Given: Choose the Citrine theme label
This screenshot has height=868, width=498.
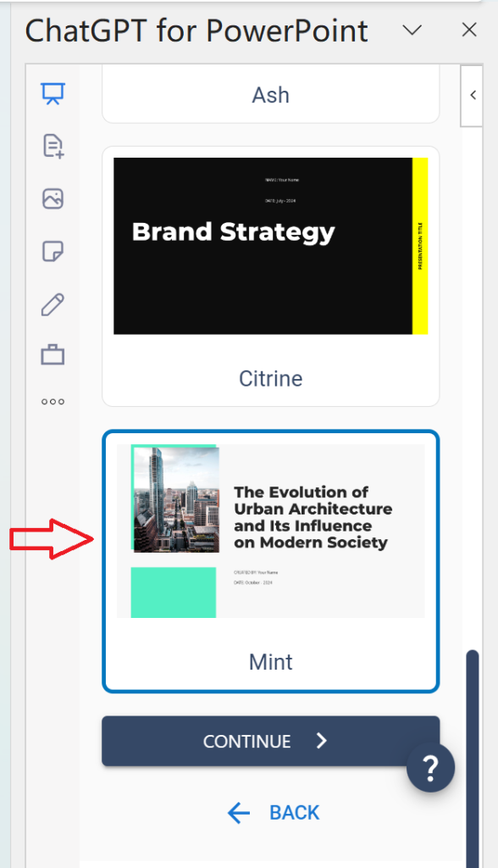Looking at the screenshot, I should [270, 379].
